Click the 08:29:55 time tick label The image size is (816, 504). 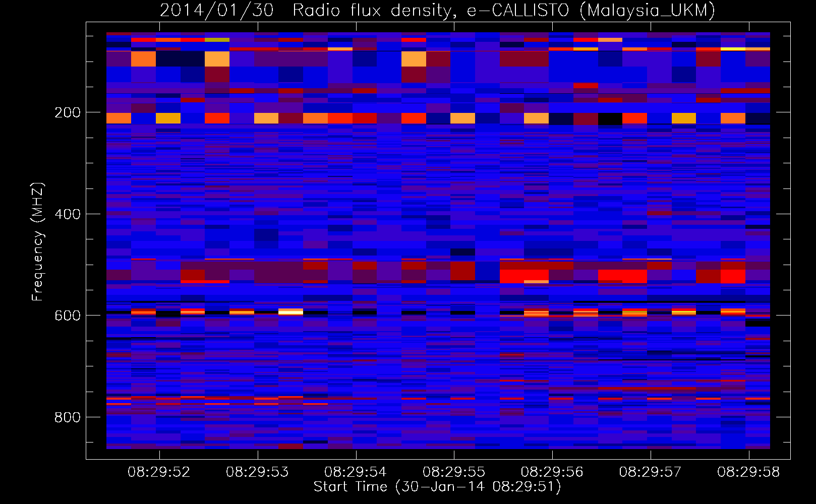[454, 472]
